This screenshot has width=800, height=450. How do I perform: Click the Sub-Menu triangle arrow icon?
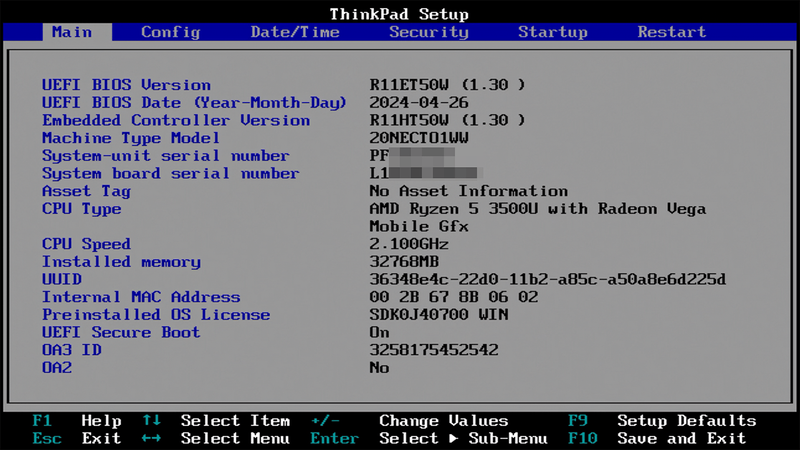coord(454,438)
